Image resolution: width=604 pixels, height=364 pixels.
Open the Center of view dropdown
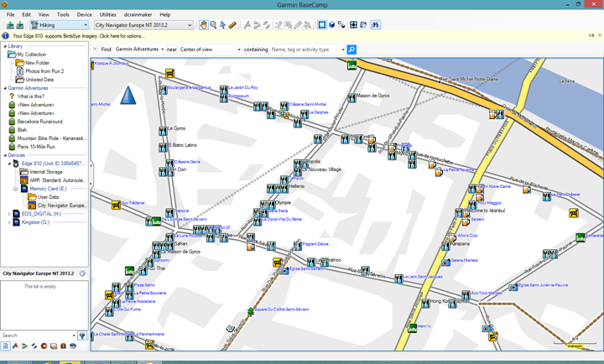pyautogui.click(x=239, y=49)
